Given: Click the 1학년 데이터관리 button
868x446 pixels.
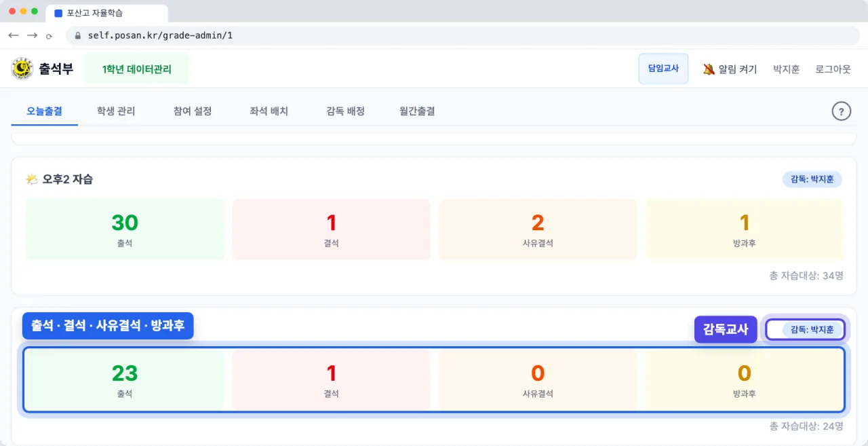Looking at the screenshot, I should coord(137,69).
